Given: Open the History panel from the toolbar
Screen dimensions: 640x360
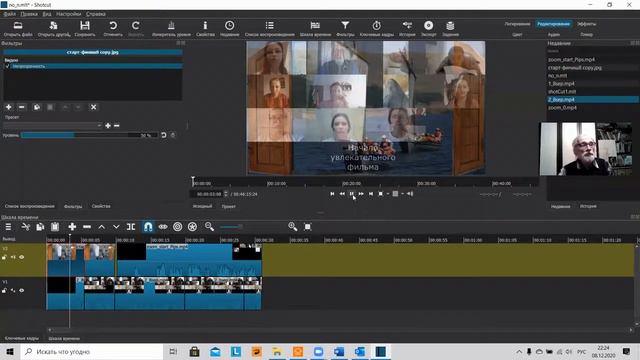Looking at the screenshot, I should click(x=407, y=26).
